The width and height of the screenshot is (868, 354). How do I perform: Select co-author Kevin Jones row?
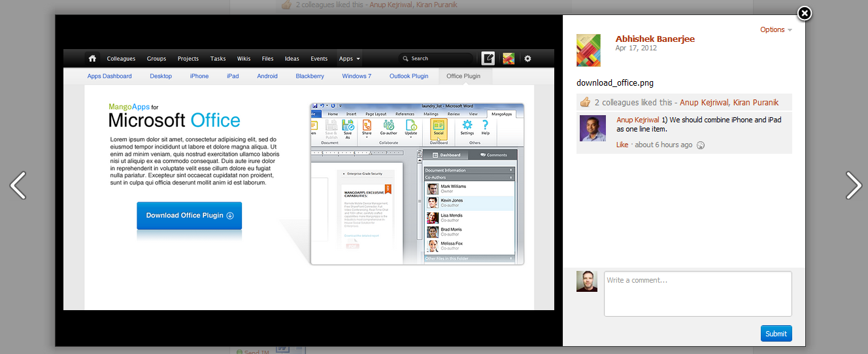click(x=470, y=203)
